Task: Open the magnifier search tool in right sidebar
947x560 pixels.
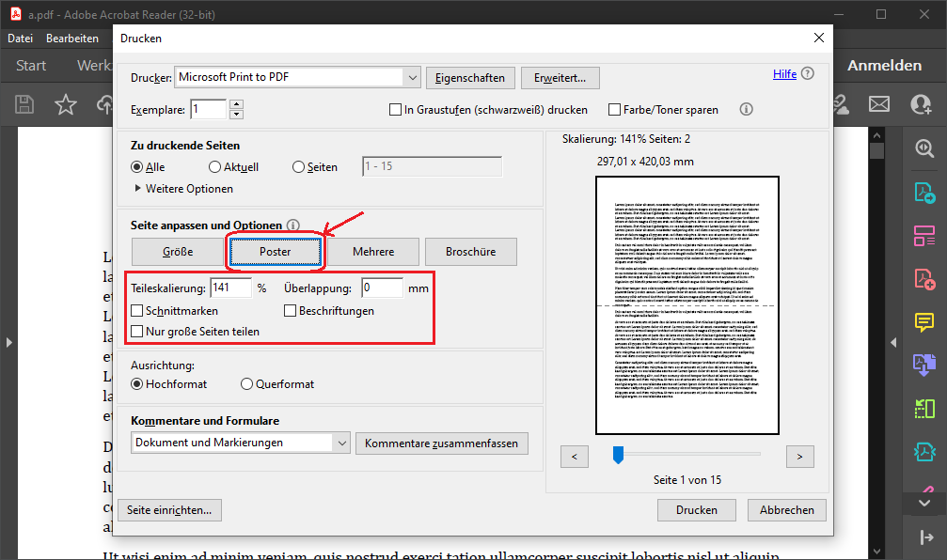Action: (x=924, y=148)
